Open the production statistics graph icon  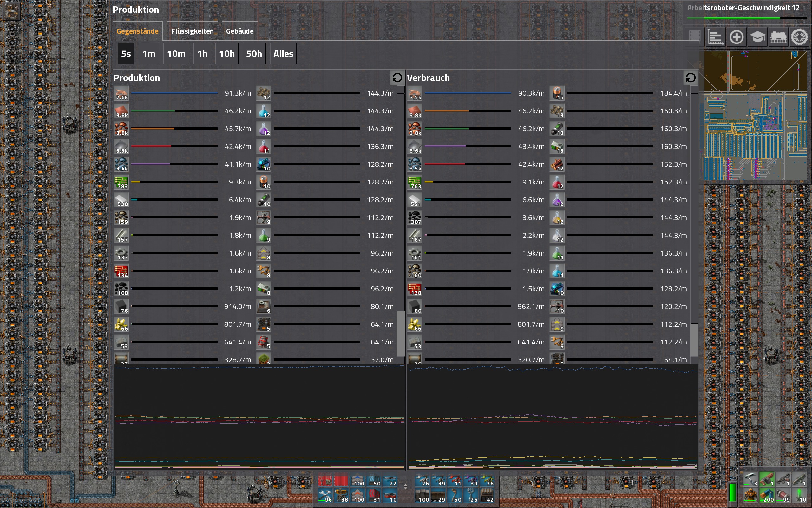coord(715,37)
